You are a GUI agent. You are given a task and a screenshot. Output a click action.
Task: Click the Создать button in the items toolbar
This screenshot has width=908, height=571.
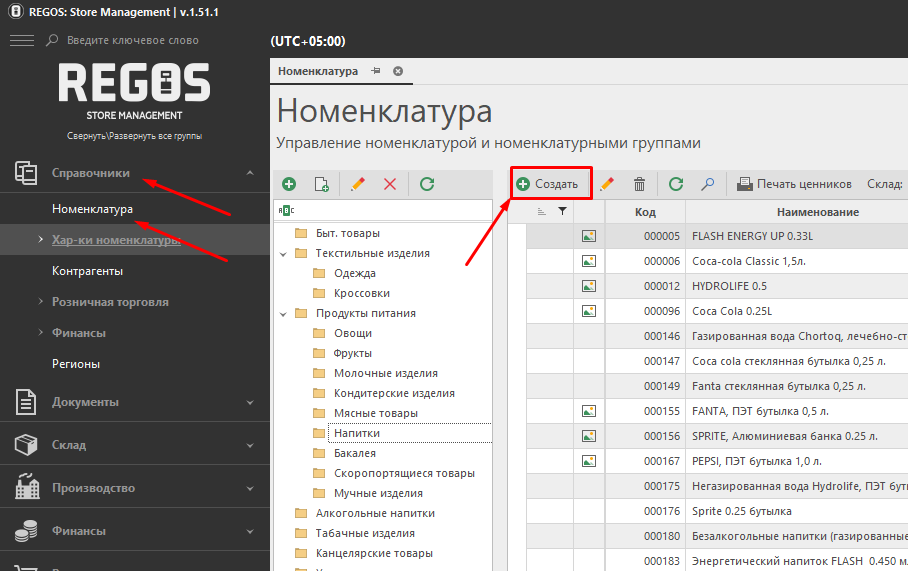548,184
